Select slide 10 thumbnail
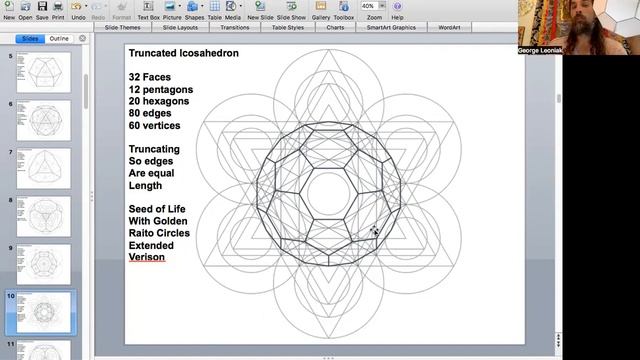 point(44,313)
